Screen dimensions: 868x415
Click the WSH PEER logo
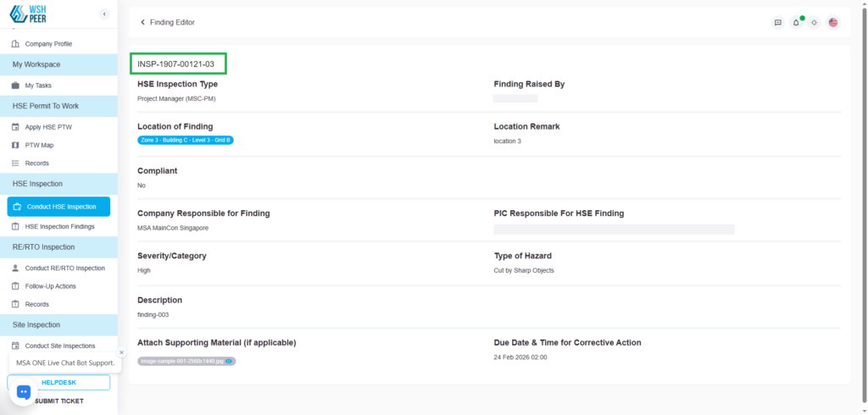click(28, 15)
